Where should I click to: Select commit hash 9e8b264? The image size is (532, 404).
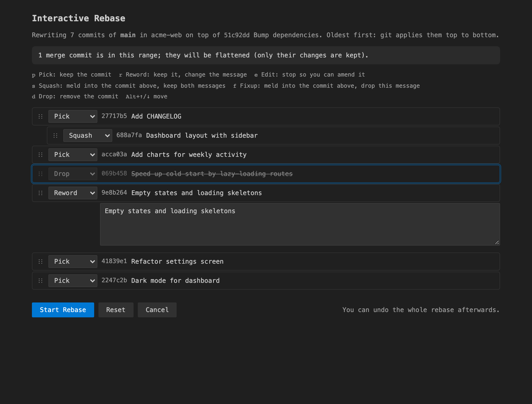114,193
